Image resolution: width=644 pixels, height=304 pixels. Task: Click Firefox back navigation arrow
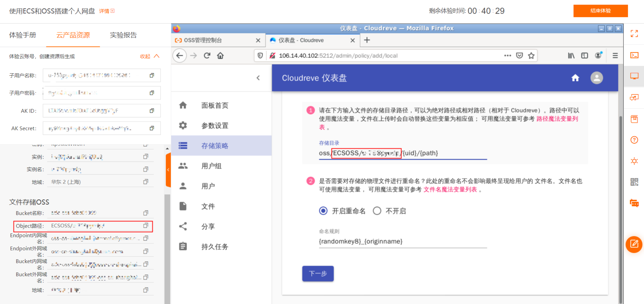(179, 56)
